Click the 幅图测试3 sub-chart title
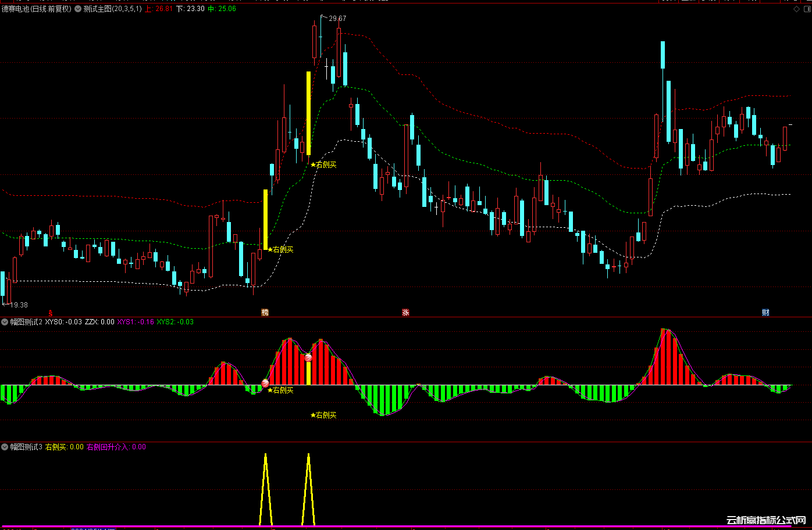 coord(26,447)
